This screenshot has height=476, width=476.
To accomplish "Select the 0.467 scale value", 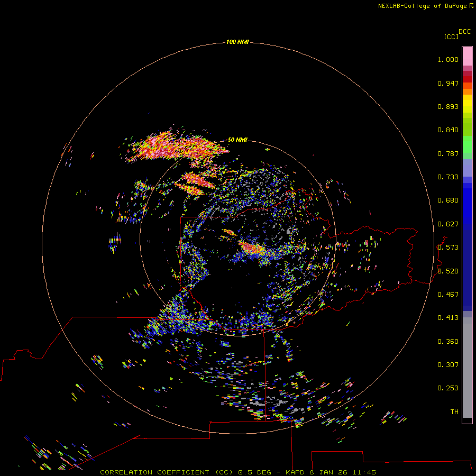I will coord(448,295).
